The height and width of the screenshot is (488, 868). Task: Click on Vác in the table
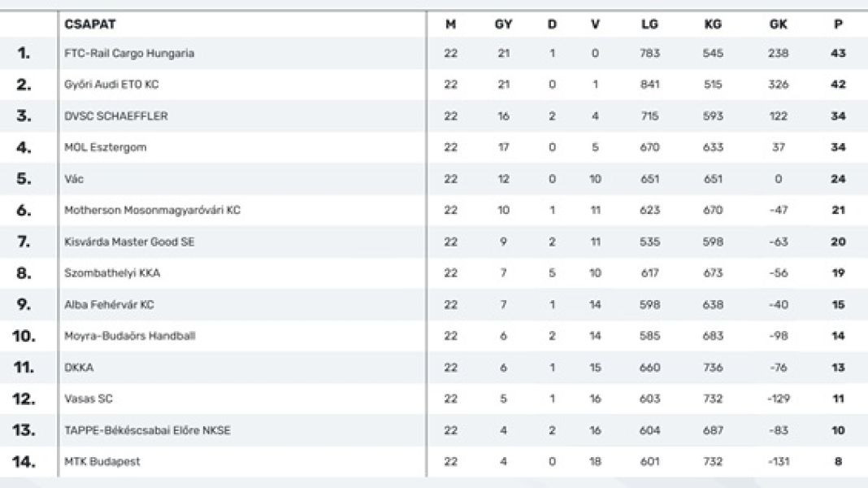pos(74,179)
